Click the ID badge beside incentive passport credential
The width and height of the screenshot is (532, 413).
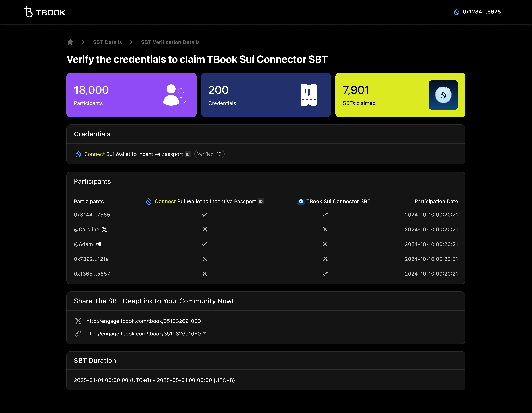tap(188, 154)
